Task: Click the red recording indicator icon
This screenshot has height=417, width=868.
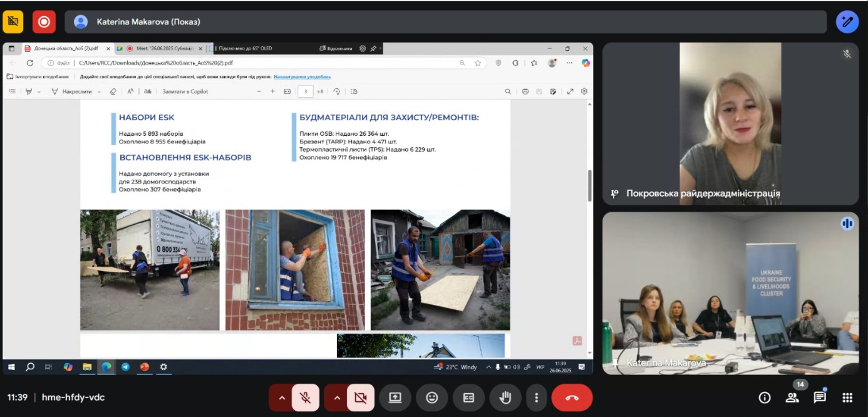Action: tap(44, 22)
